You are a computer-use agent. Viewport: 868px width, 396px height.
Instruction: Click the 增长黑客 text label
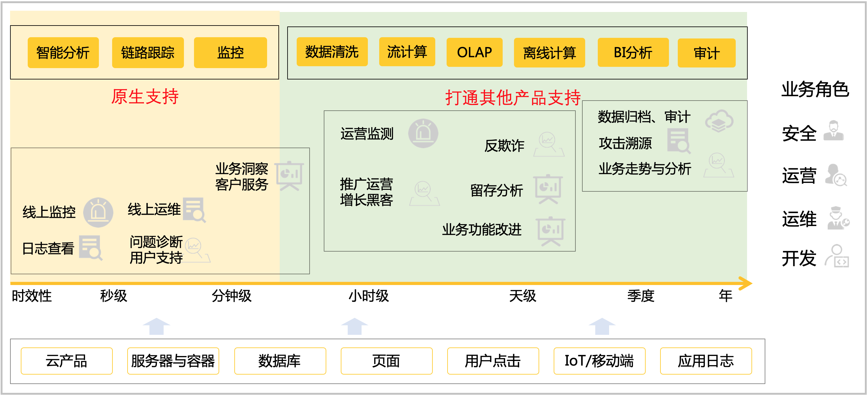(367, 200)
